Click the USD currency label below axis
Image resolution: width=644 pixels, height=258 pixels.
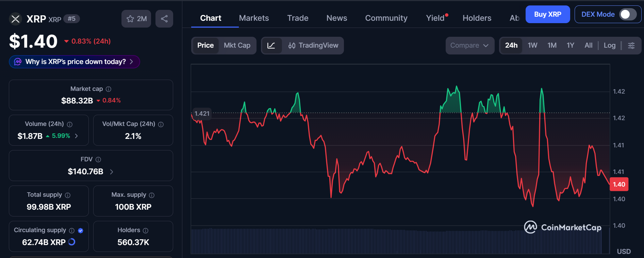coord(624,252)
